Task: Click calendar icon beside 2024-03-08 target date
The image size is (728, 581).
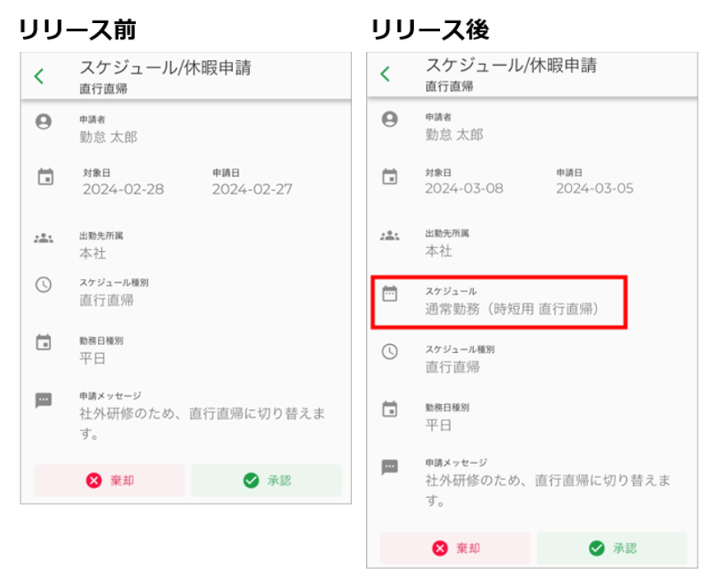Action: coord(390,176)
